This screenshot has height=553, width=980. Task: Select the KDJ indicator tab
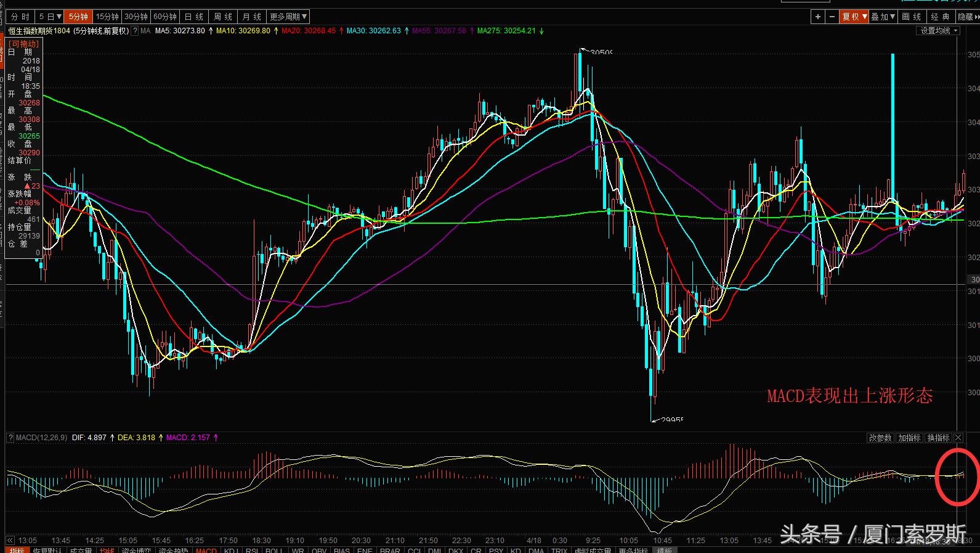pyautogui.click(x=231, y=550)
